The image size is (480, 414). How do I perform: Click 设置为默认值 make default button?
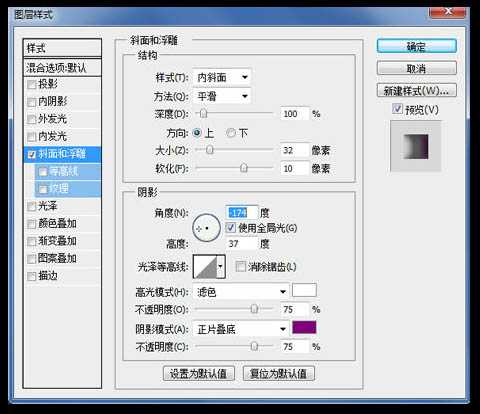click(199, 374)
